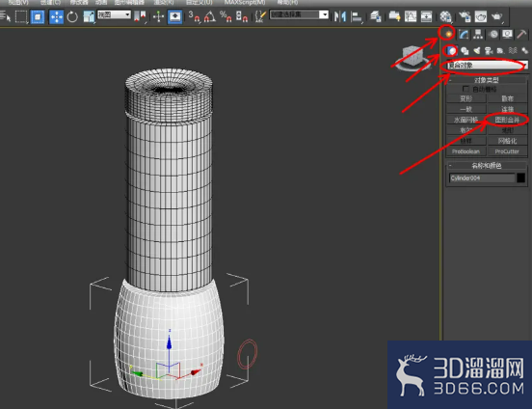Click the 一致 (Conform) button
Viewport: 532px width, 409px height.
[x=465, y=109]
